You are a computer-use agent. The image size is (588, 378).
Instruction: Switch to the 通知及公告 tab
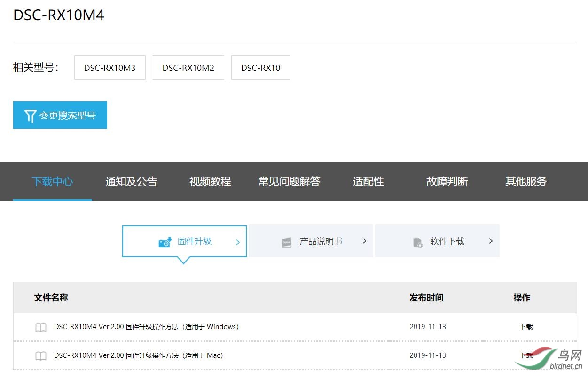coord(131,181)
